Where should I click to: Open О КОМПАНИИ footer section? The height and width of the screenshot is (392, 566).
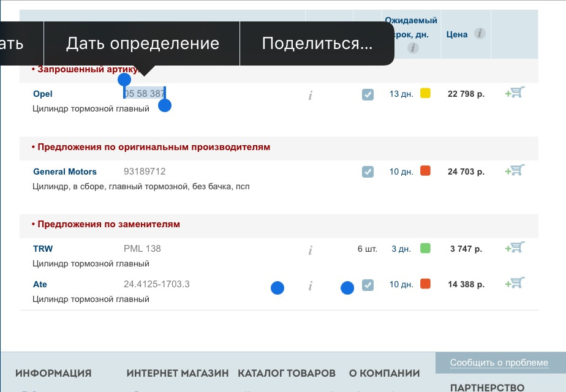click(385, 373)
